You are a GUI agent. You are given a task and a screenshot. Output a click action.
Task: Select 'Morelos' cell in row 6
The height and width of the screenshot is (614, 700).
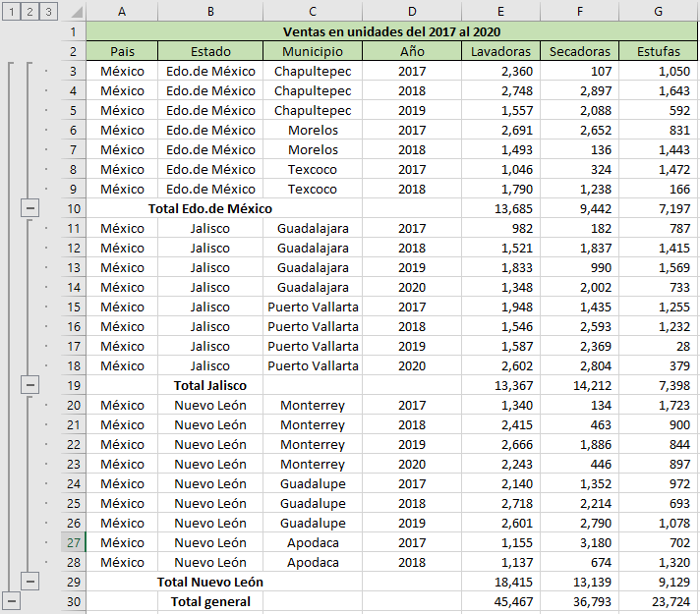(x=313, y=130)
